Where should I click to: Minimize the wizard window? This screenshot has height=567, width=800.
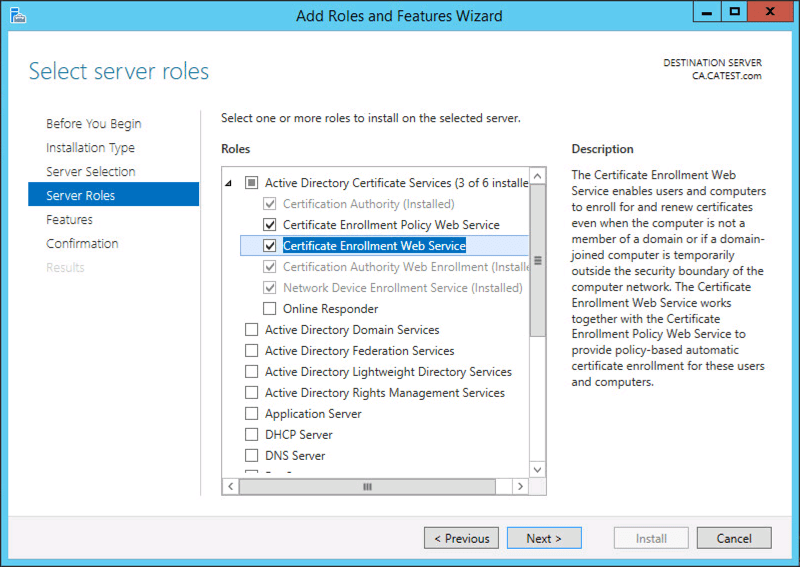[x=707, y=12]
